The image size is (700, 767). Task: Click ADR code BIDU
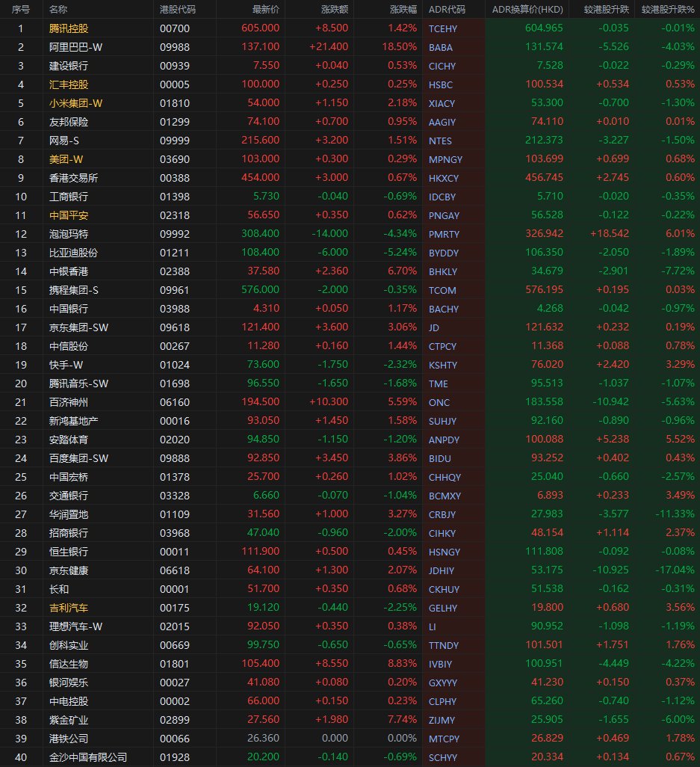point(439,458)
